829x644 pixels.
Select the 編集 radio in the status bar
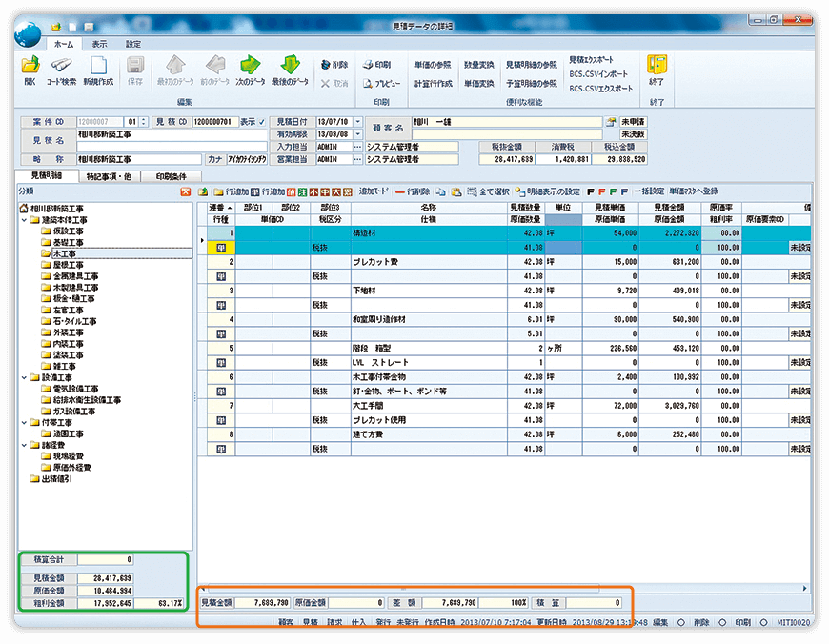point(681,622)
